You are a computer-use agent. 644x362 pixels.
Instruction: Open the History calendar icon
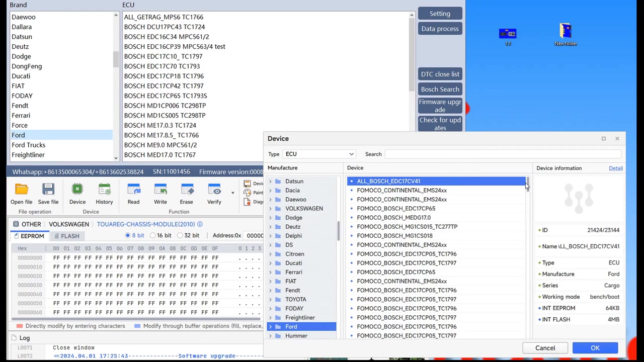point(104,190)
